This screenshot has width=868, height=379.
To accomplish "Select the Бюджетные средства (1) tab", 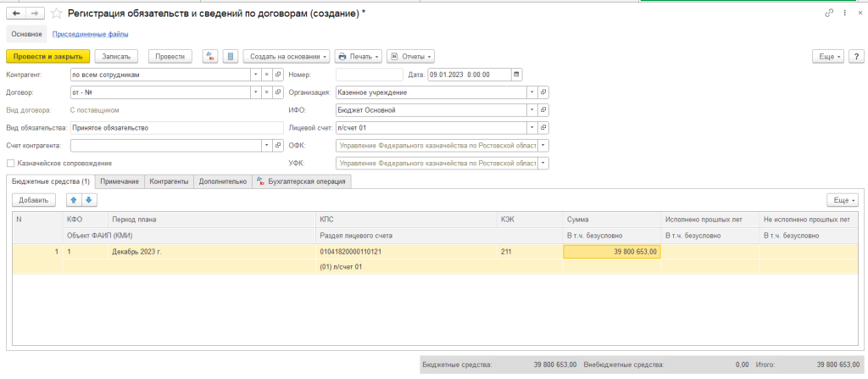I will 51,181.
